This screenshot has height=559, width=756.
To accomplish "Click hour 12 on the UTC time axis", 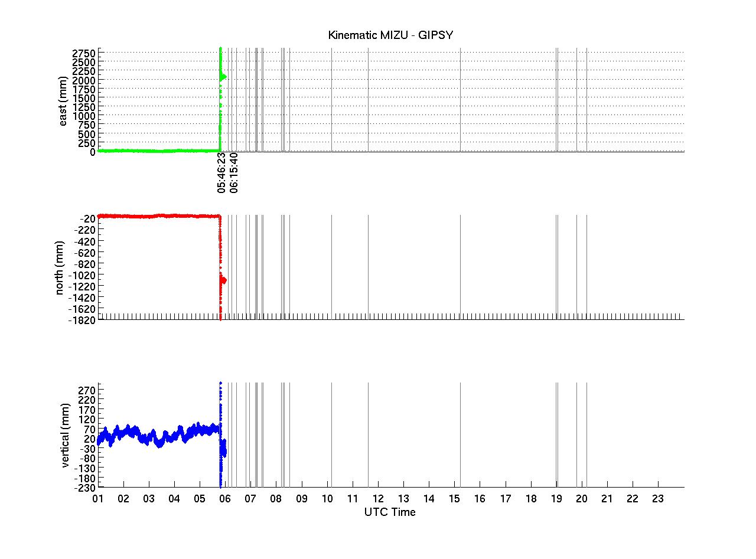I will [377, 499].
